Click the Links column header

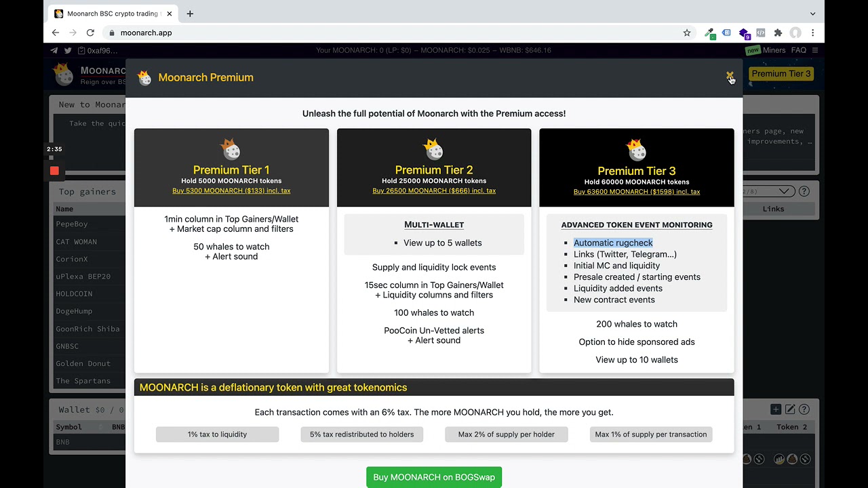click(773, 209)
